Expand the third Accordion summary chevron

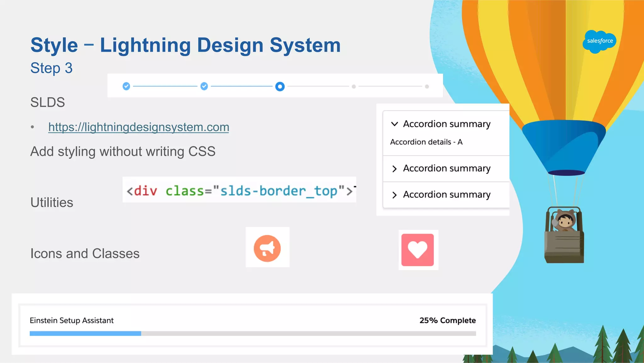click(395, 195)
